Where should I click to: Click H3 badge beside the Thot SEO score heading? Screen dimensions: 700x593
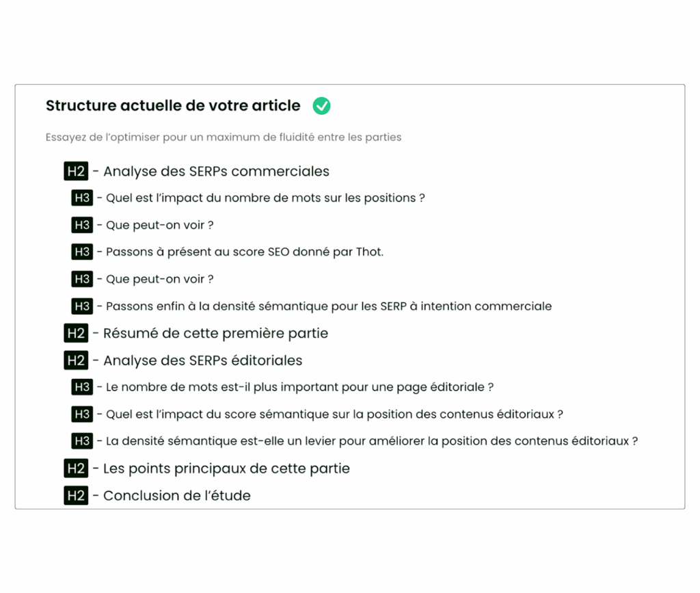coord(82,252)
